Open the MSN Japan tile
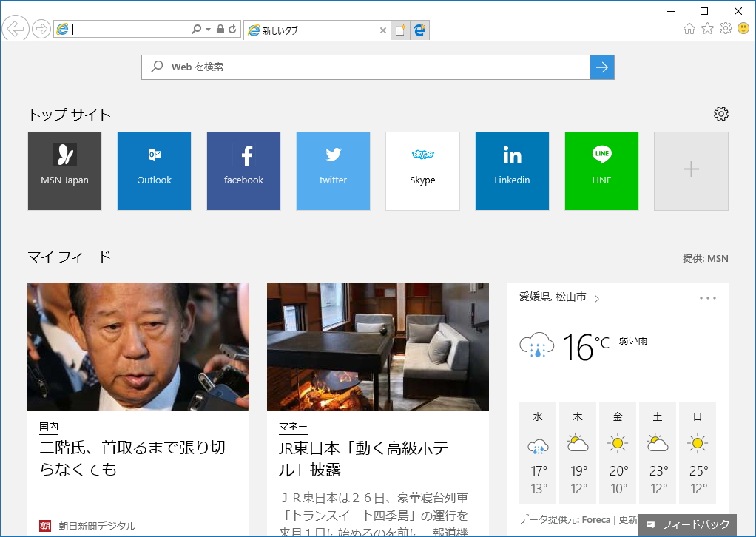 (x=64, y=171)
